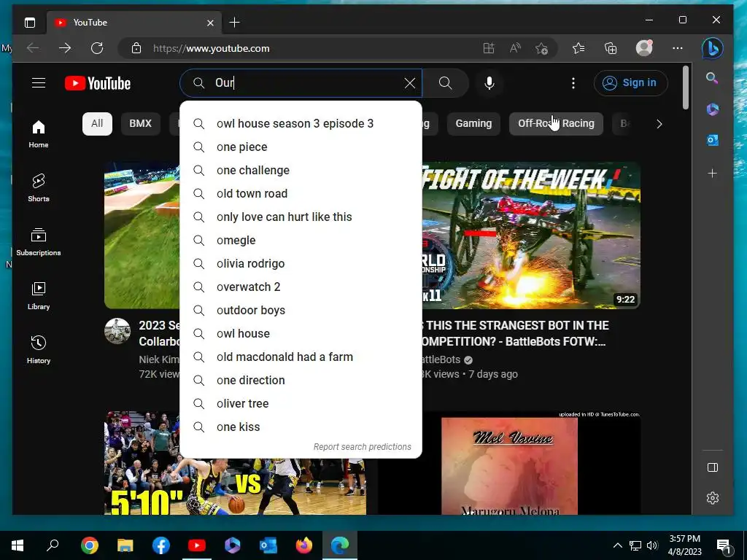View site information lock icon
The width and height of the screenshot is (747, 560).
tap(136, 48)
